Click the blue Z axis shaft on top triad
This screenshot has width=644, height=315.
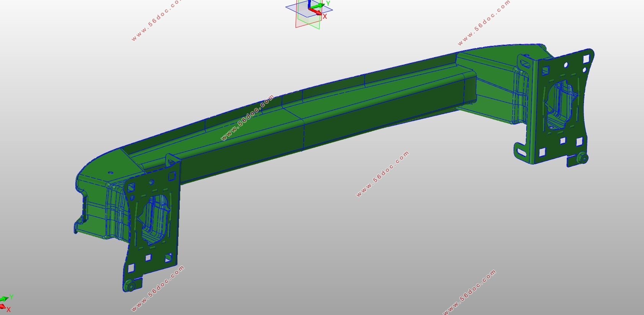tap(309, 4)
